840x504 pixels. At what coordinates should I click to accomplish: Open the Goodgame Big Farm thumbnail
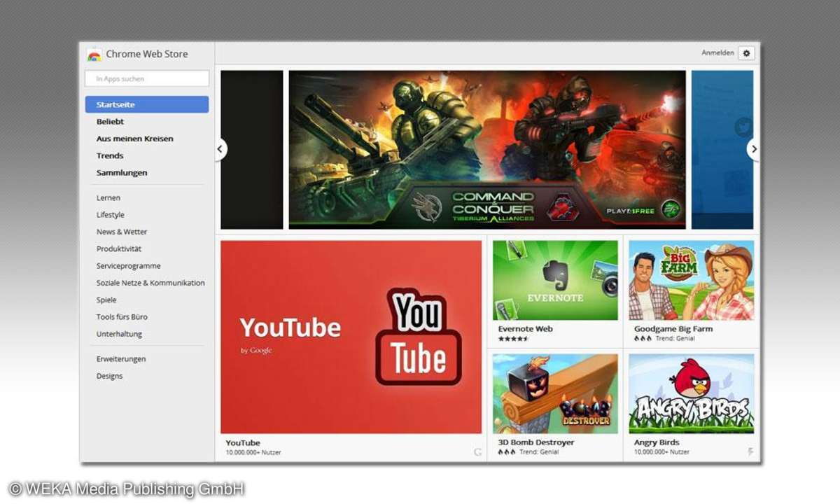click(691, 280)
